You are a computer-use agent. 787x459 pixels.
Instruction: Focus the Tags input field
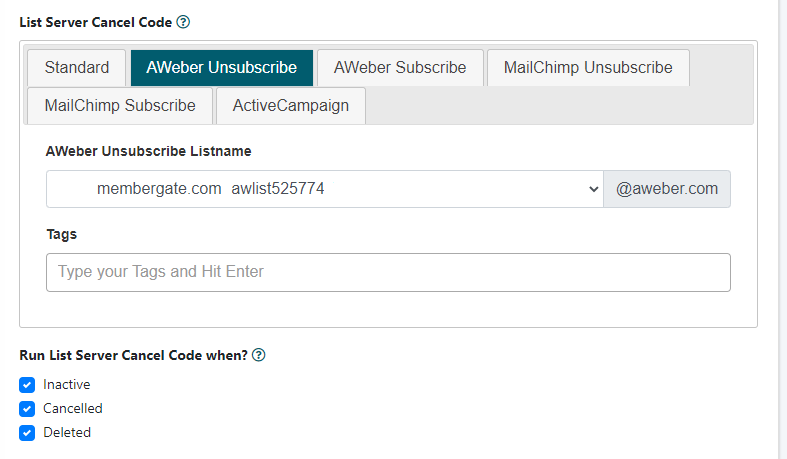(x=388, y=272)
